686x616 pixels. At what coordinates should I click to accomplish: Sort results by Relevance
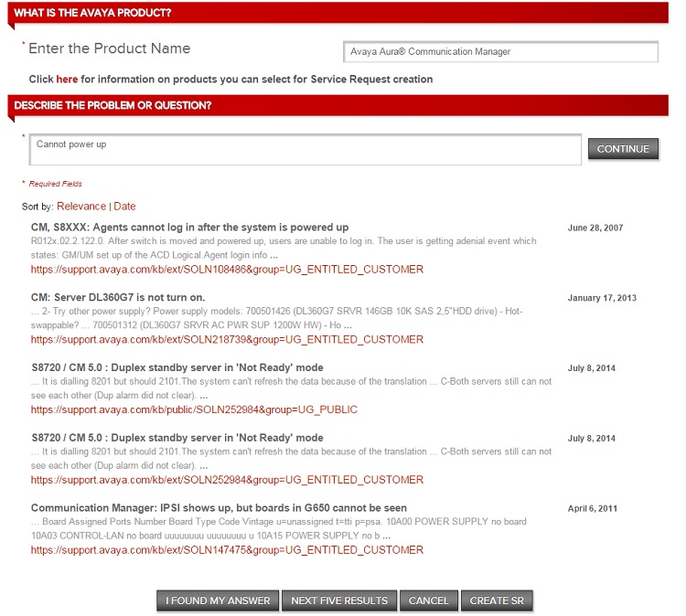[81, 207]
